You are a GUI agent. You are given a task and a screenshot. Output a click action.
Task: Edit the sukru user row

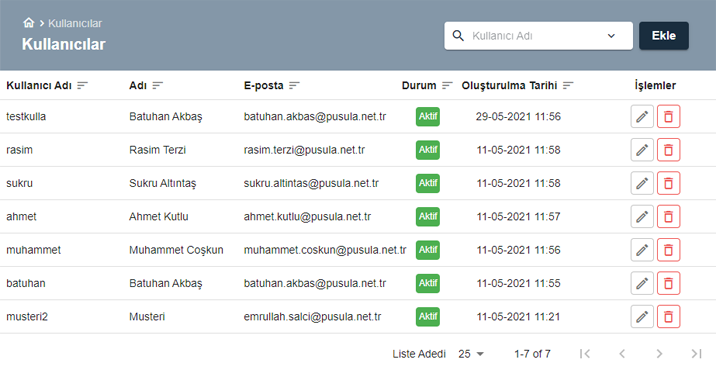point(642,183)
